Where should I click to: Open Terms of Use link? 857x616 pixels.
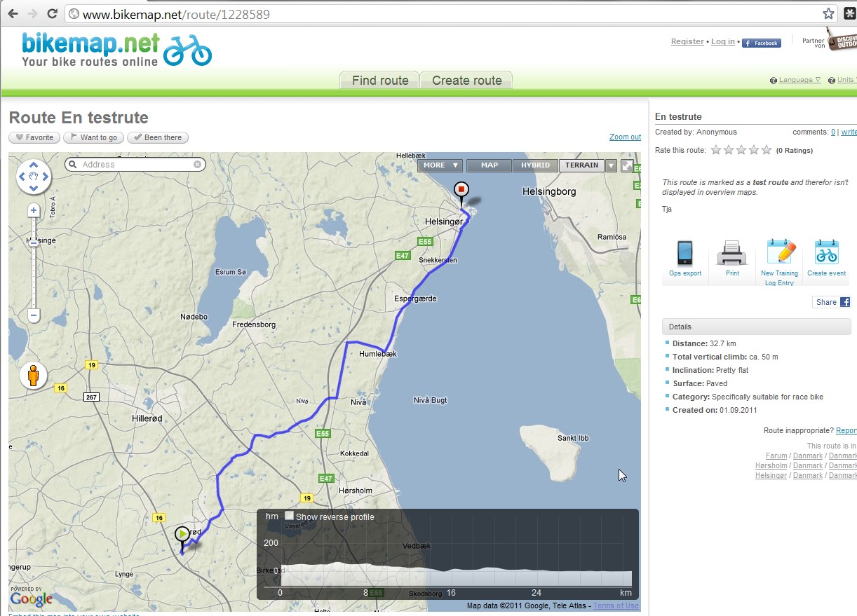coord(616,606)
